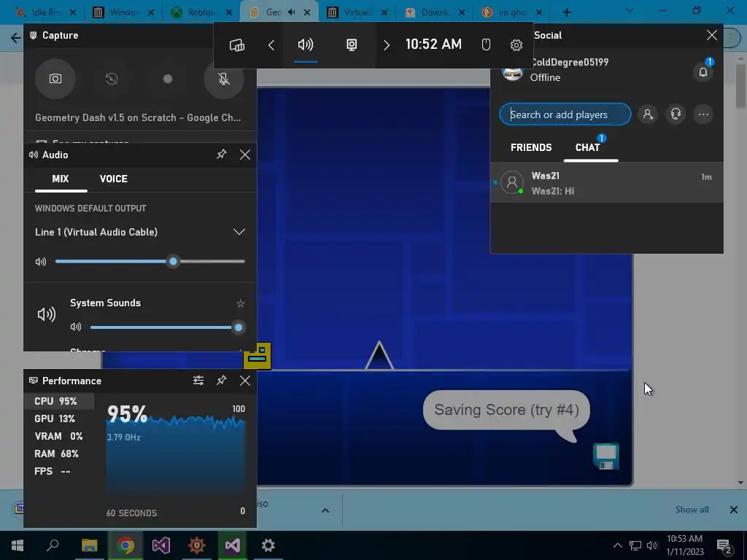747x560 pixels.
Task: Open the headset party icon
Action: [676, 114]
